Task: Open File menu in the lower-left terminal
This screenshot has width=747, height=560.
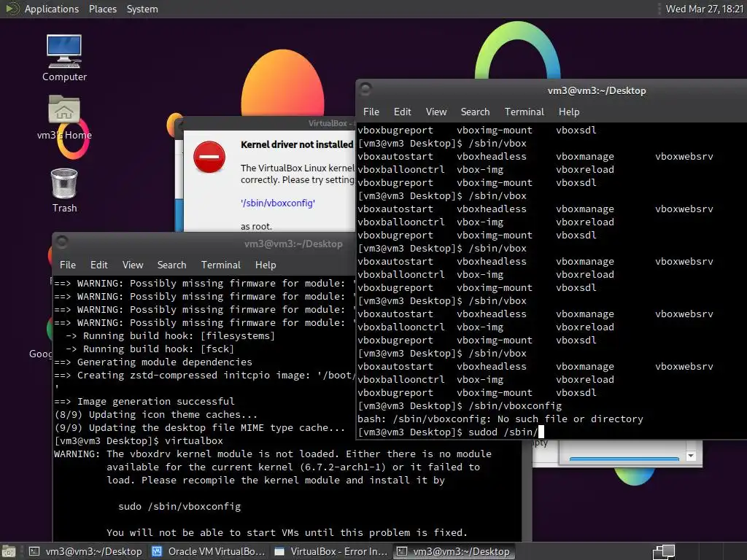Action: (x=68, y=265)
